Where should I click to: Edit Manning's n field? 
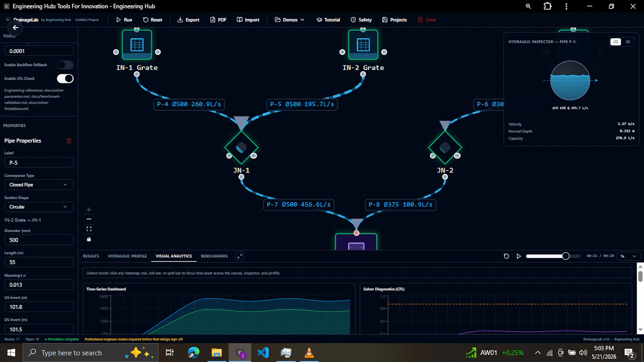point(39,284)
